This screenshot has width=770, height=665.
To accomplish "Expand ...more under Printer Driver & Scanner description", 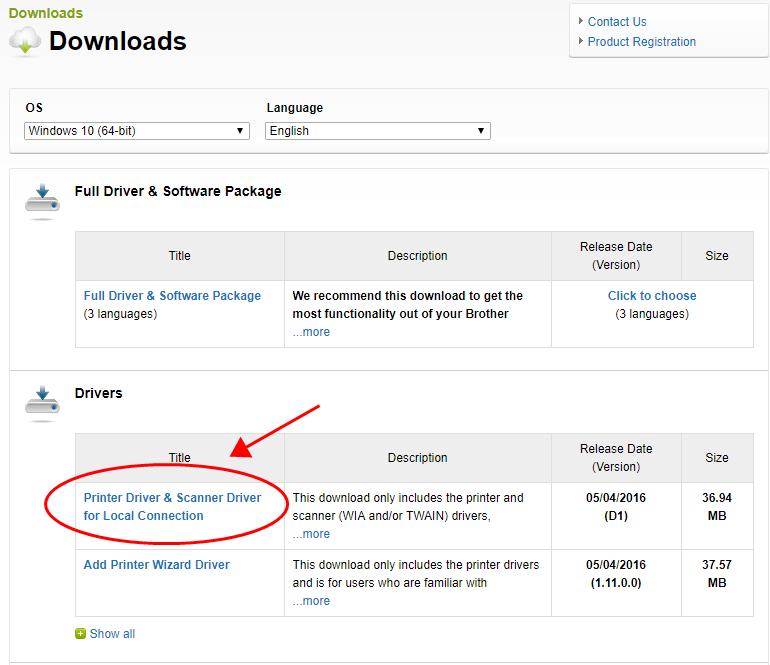I will click(x=311, y=534).
